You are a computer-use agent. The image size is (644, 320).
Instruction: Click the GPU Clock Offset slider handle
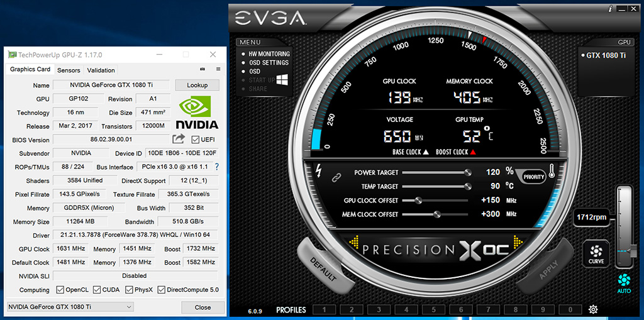(418, 201)
